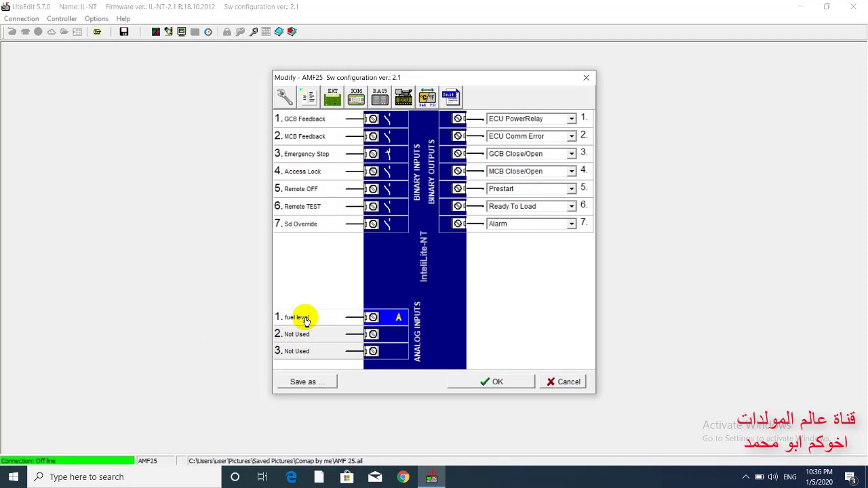Expand the Prestart output dropdown
Viewport: 868px width, 488px height.
click(x=572, y=189)
